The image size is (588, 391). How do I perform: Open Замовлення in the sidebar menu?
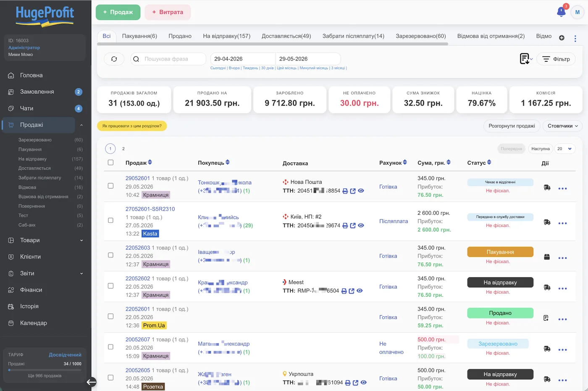(x=37, y=92)
